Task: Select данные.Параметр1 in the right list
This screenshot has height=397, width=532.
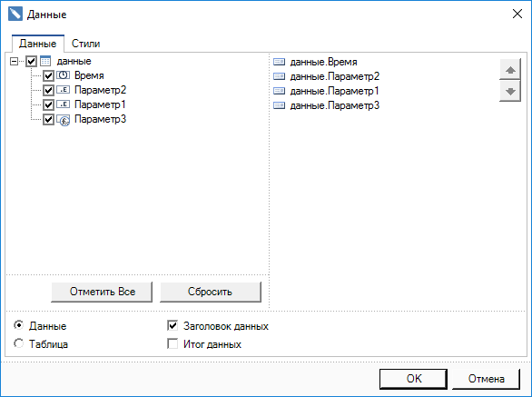Action: point(326,91)
